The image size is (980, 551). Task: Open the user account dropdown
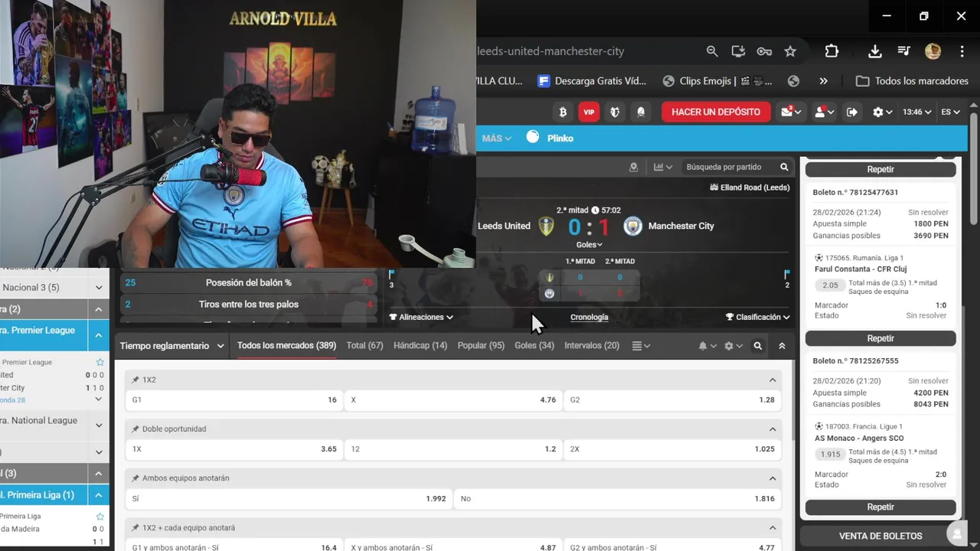(x=824, y=112)
